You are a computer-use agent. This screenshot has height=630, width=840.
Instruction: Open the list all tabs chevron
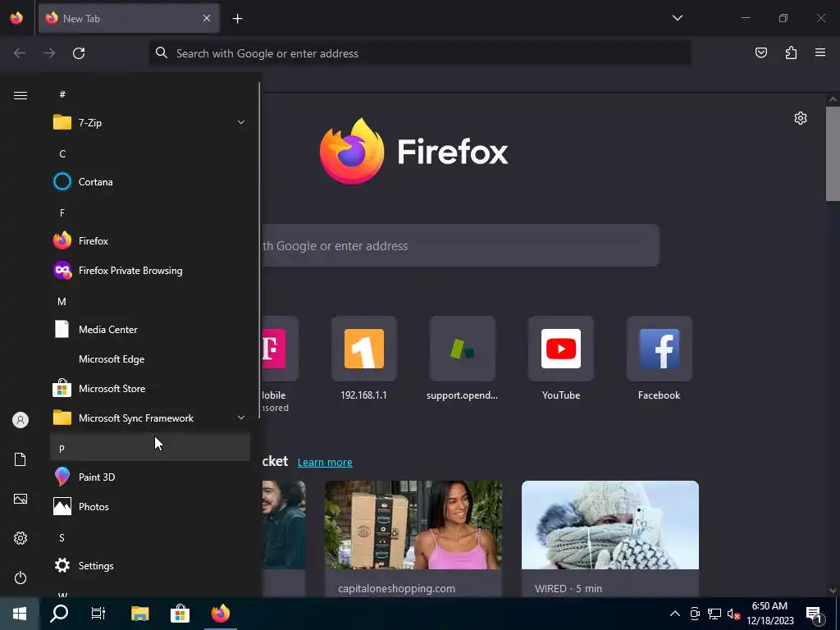pyautogui.click(x=677, y=18)
